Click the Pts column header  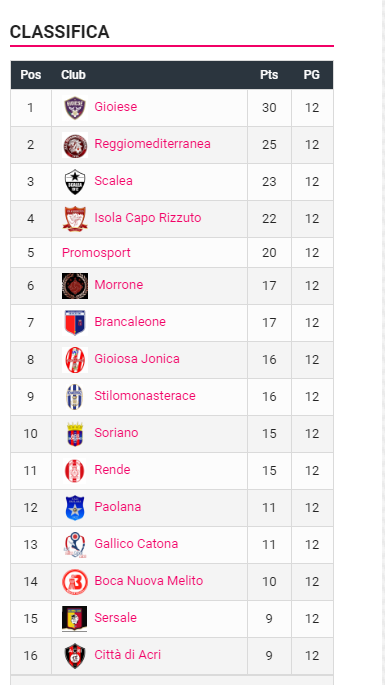tap(269, 75)
